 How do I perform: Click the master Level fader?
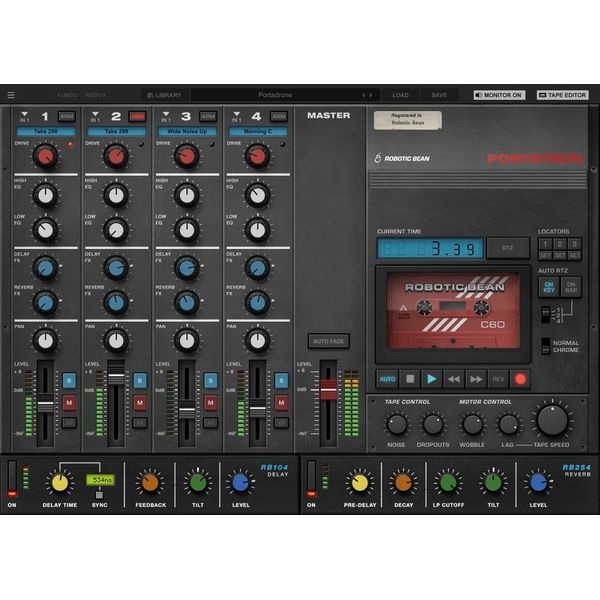tap(328, 390)
